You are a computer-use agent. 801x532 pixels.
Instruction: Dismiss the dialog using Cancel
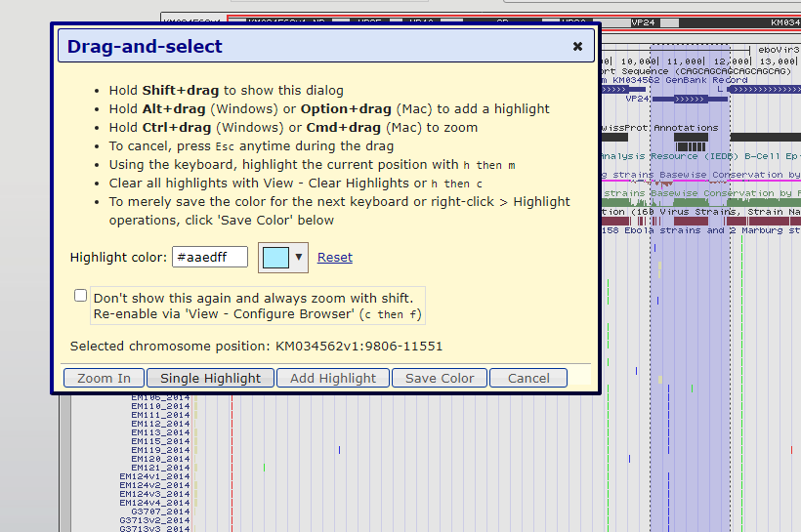(x=528, y=378)
